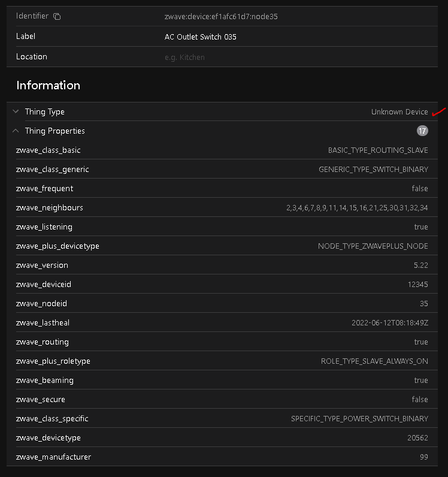The image size is (448, 477).
Task: Select the zwave:device identifier text
Action: pyautogui.click(x=221, y=17)
